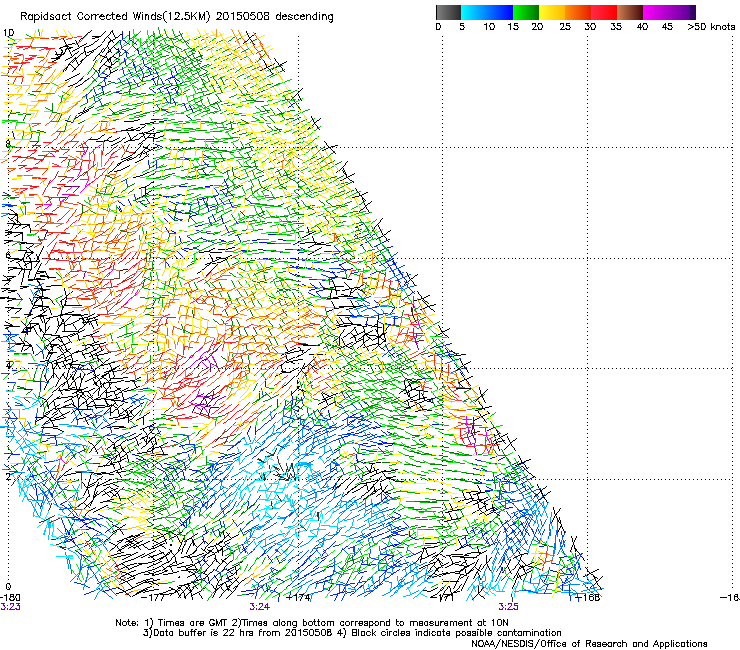Click the cyan-blue 5-15 knots legend swatch

(x=487, y=12)
